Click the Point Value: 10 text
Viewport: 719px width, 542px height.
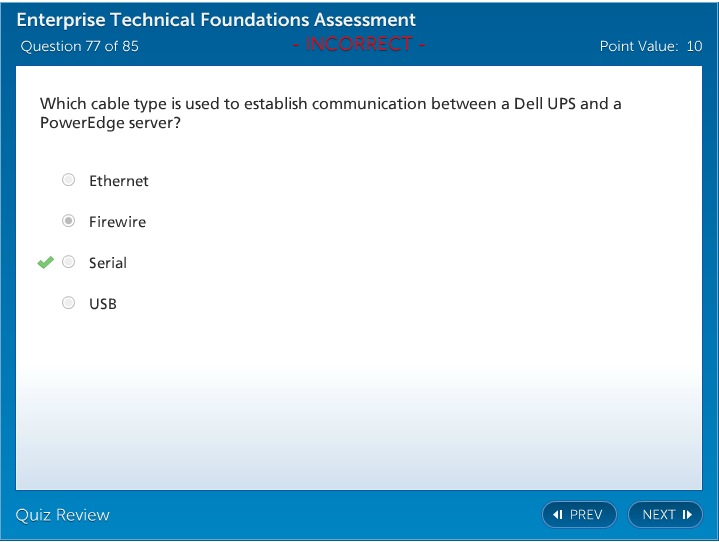tap(650, 46)
